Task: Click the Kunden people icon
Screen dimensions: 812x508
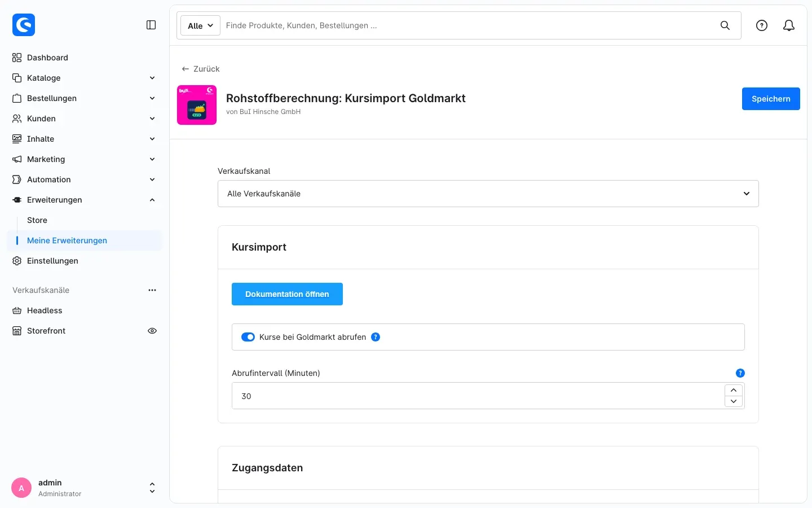Action: click(17, 119)
